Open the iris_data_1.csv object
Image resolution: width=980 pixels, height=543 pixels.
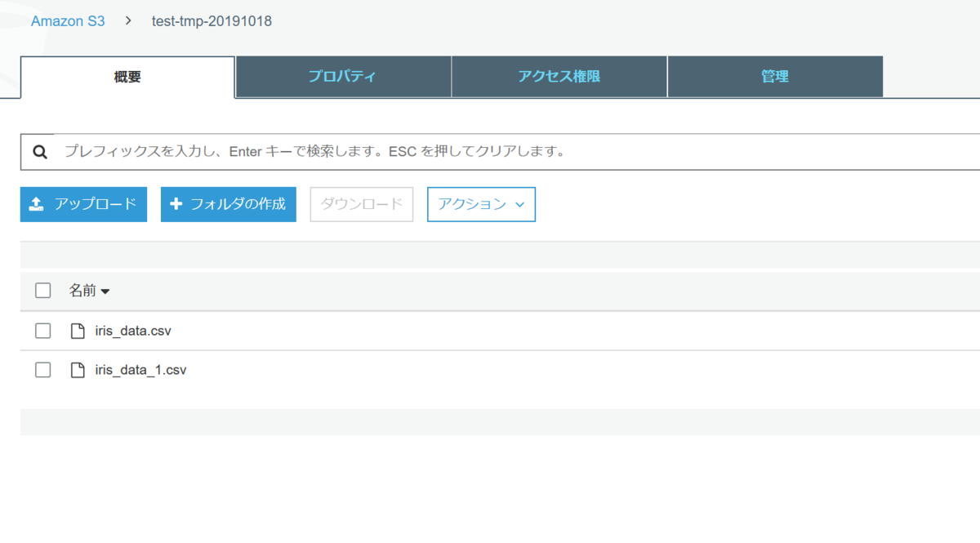(140, 370)
